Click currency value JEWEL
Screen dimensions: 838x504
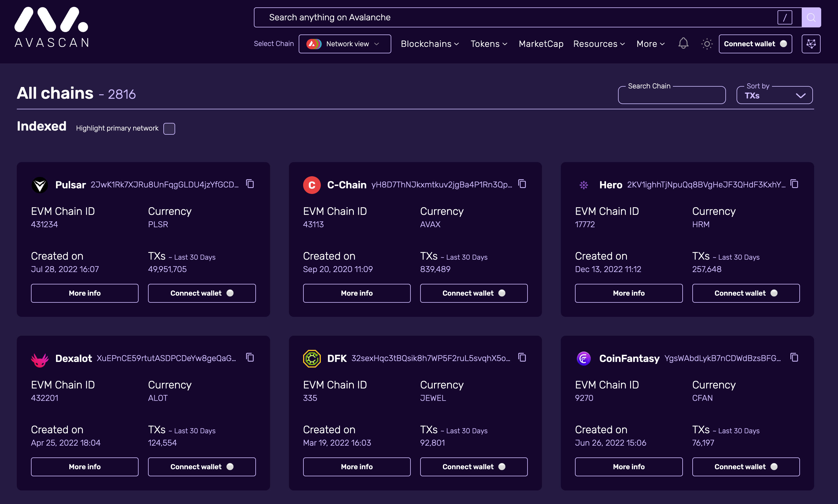(433, 398)
